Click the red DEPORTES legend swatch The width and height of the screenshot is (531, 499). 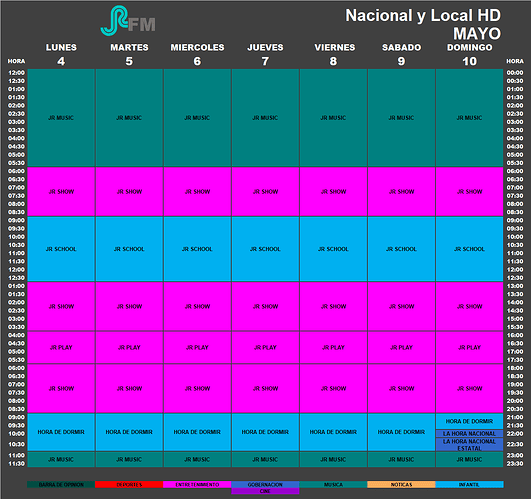coord(129,484)
